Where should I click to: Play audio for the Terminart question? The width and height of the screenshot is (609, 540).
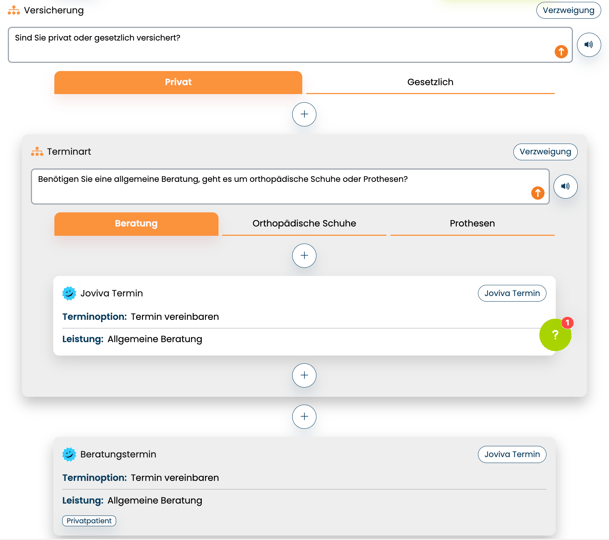(566, 186)
